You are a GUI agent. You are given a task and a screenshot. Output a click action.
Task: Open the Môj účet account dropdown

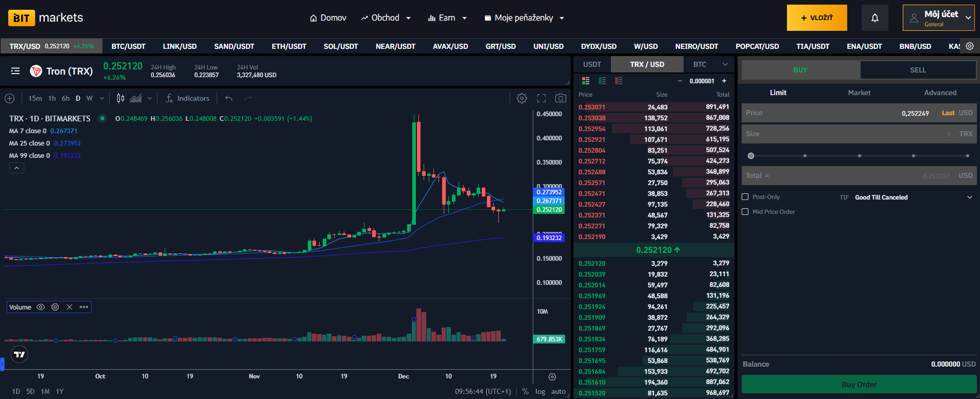(938, 18)
